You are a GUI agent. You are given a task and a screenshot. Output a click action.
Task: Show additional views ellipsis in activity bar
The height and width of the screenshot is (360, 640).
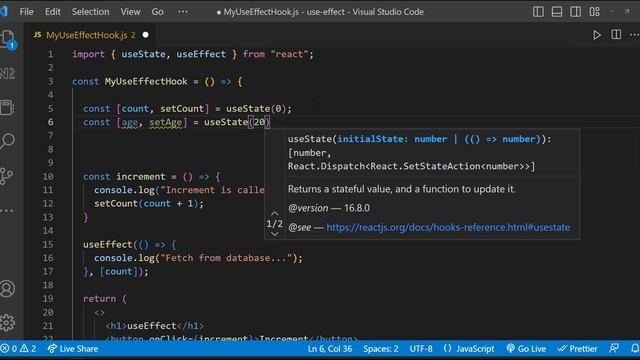coord(7,211)
